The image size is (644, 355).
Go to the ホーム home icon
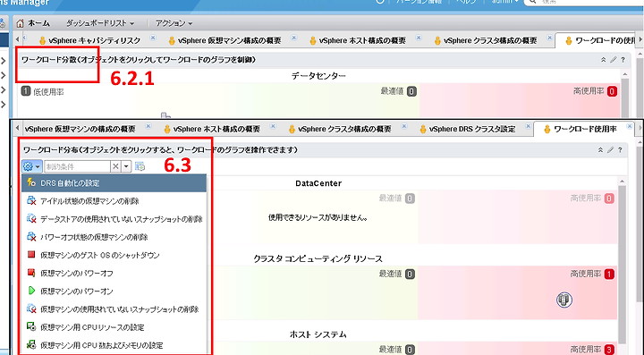pyautogui.click(x=20, y=23)
